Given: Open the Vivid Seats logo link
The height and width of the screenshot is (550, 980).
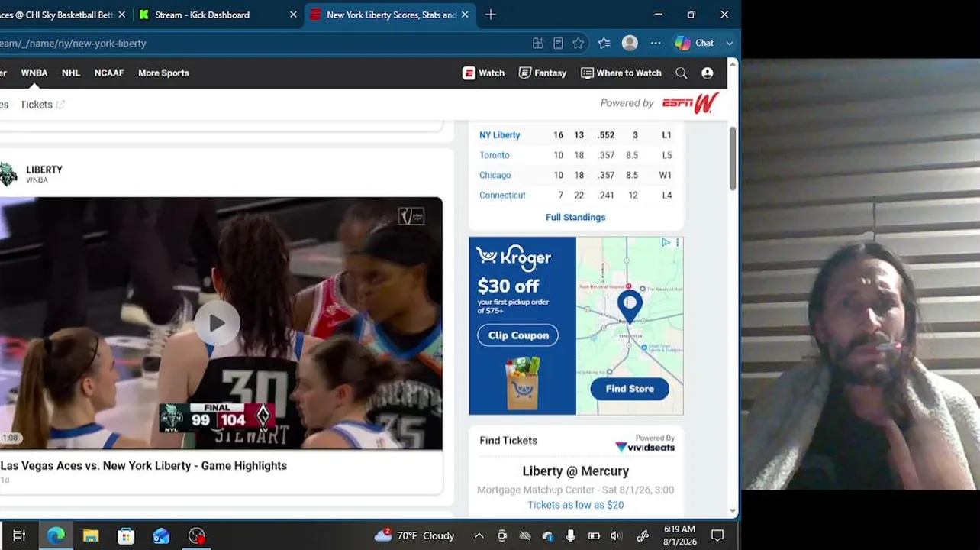Looking at the screenshot, I should tap(645, 447).
